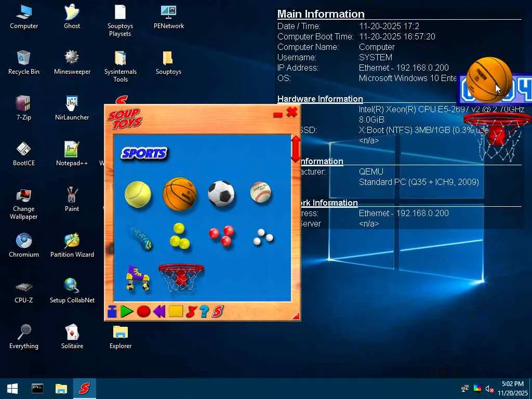The image size is (532, 399).
Task: Click the blue weight icon in Souptoys toolbar
Action: point(112,311)
